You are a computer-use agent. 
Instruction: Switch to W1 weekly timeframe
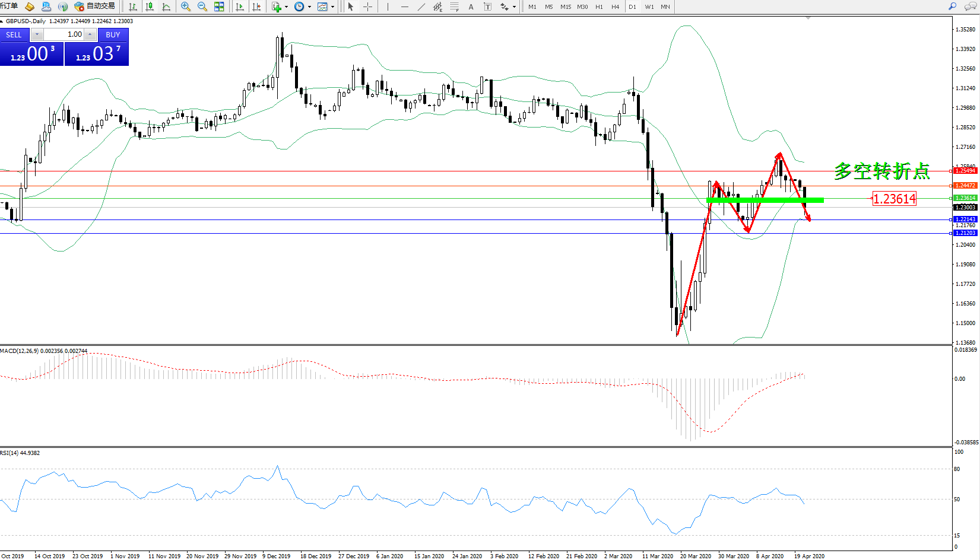tap(649, 7)
